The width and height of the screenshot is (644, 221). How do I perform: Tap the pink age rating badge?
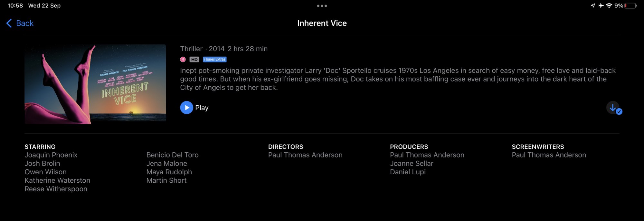[x=183, y=59]
